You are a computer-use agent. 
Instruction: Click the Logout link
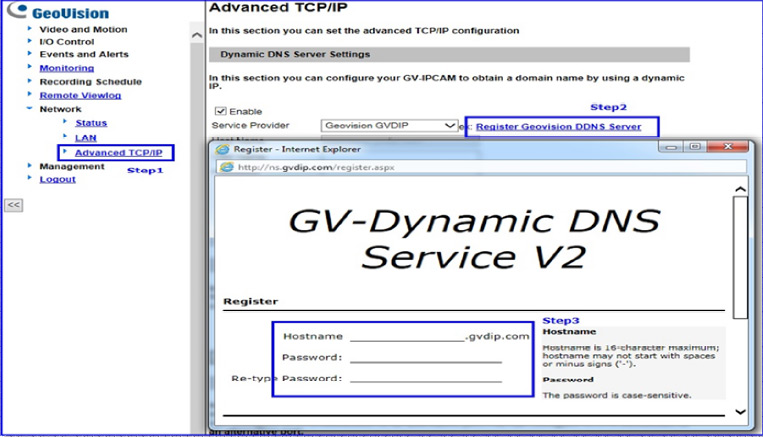pos(57,179)
